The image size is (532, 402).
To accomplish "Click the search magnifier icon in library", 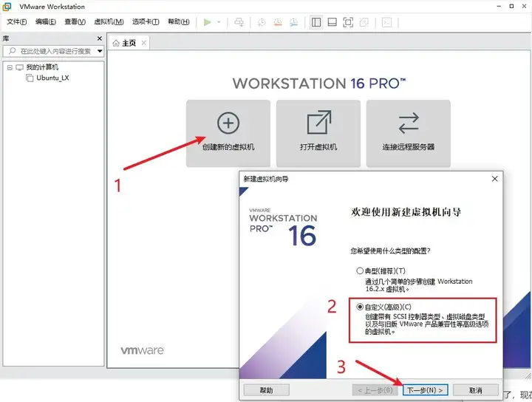I will point(13,51).
